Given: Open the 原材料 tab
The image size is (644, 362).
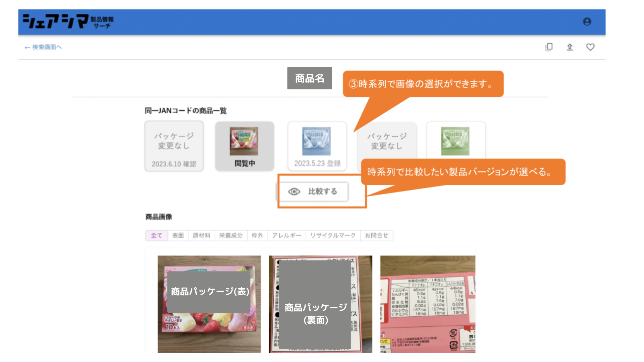Looking at the screenshot, I should tap(201, 236).
